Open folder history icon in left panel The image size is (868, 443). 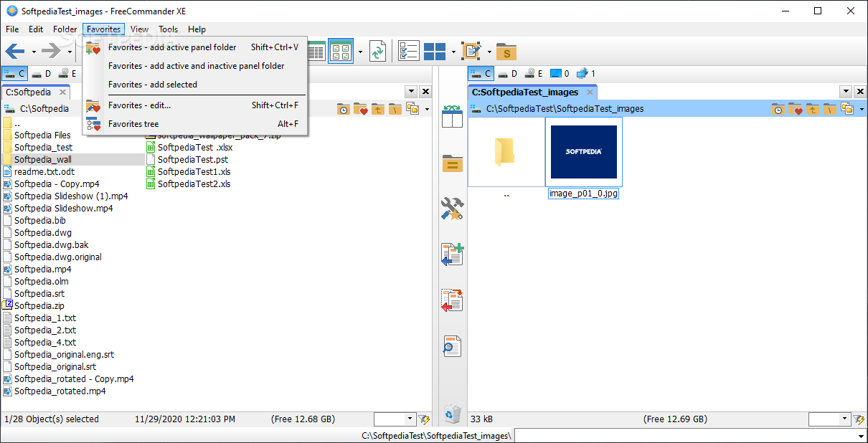point(344,109)
